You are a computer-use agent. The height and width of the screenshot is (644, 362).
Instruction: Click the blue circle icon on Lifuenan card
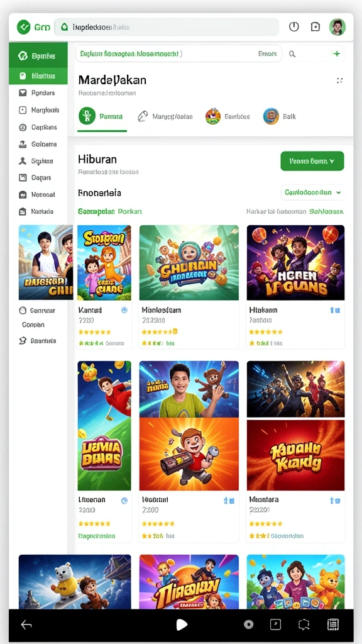coord(124,500)
